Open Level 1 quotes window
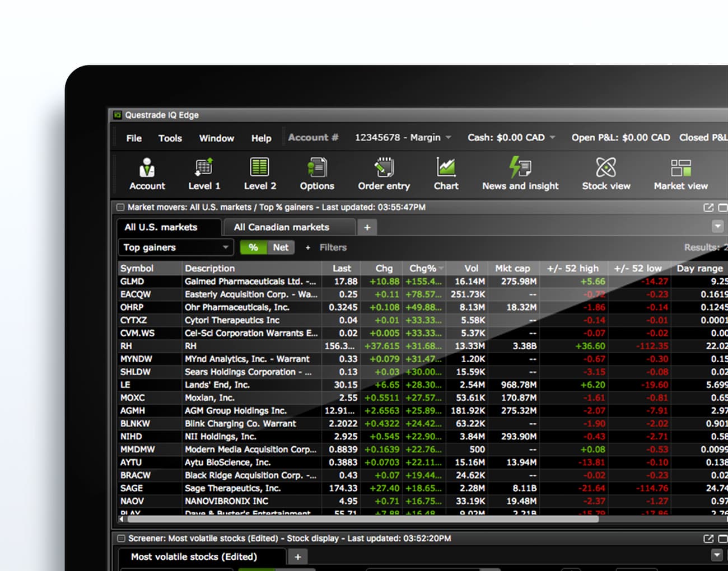Viewport: 728px width, 571px height. 204,174
